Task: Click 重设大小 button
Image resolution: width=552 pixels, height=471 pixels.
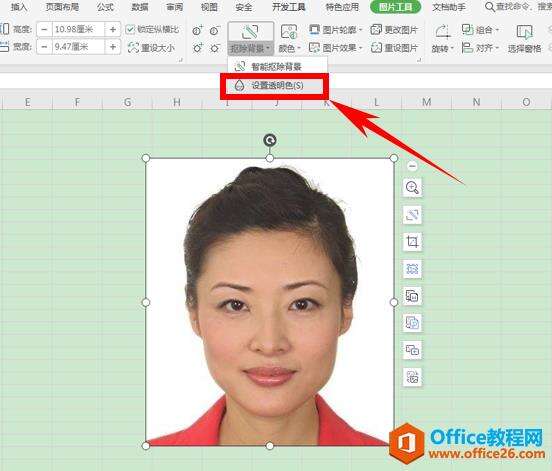Action: coord(151,47)
